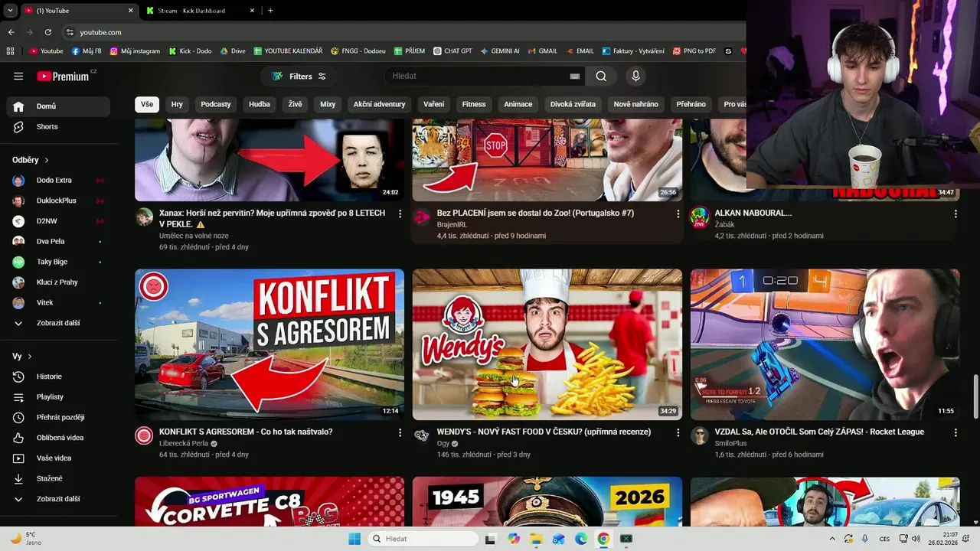Open D2NW channel subscription
The width and height of the screenshot is (980, 551).
click(58, 221)
